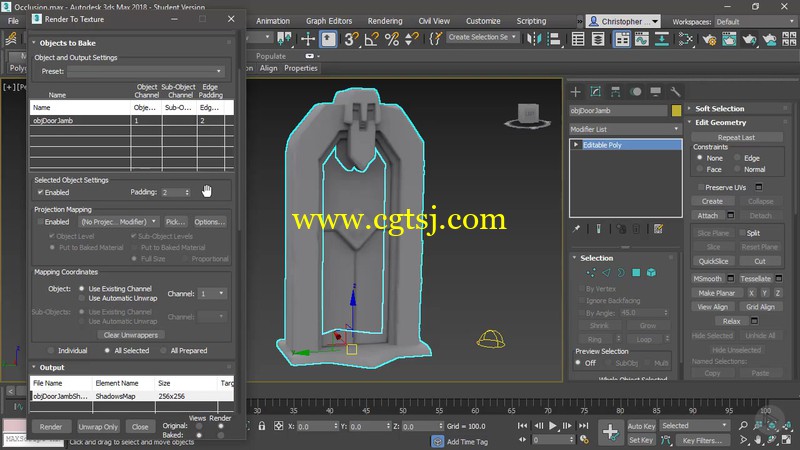This screenshot has height=450, width=800.
Task: Open the Scripting menu
Action: tap(531, 21)
